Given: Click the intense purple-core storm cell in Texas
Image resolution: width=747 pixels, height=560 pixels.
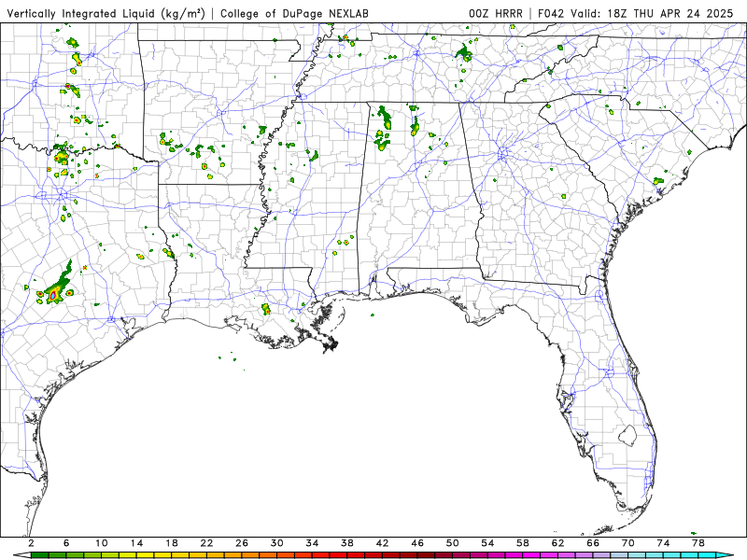Looking at the screenshot, I should [x=53, y=296].
